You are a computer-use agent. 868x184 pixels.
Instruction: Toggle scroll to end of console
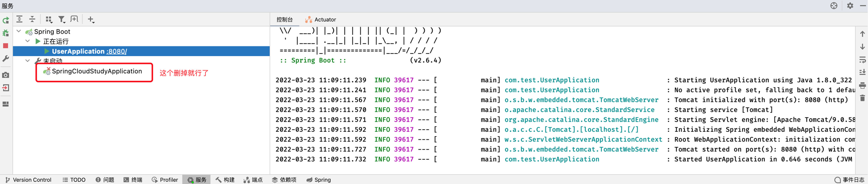862,72
